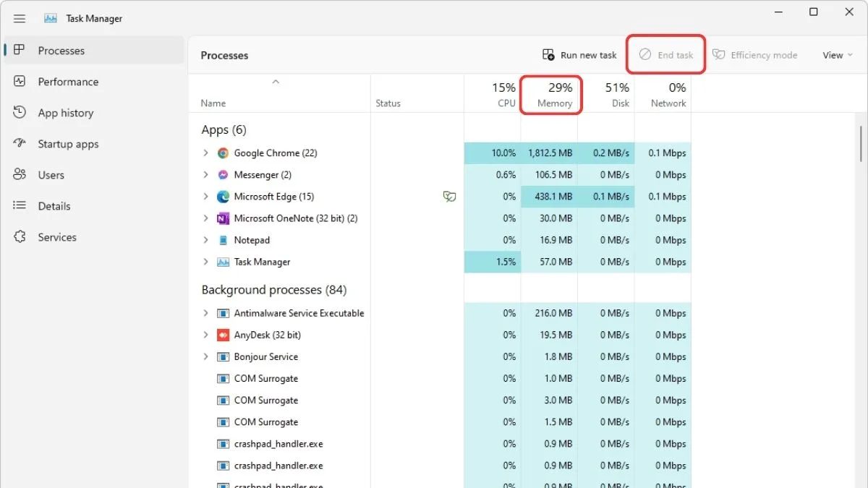868x488 pixels.
Task: Click the Notepad app icon
Action: (x=223, y=240)
